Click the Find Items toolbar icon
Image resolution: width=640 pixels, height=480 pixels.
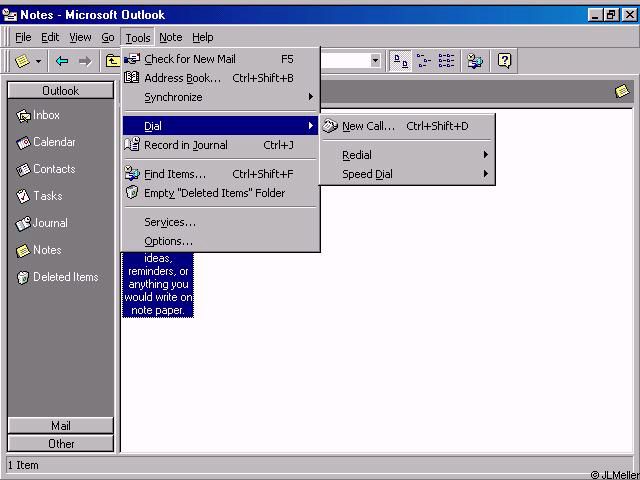[x=475, y=61]
